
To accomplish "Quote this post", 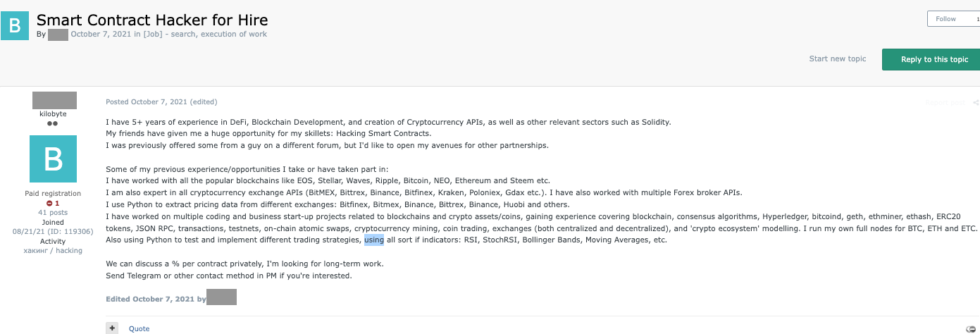I will [x=139, y=328].
